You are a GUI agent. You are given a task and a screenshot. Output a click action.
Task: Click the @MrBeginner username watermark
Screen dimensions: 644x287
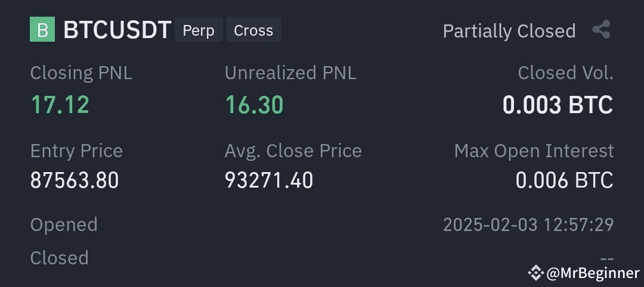[x=593, y=273]
